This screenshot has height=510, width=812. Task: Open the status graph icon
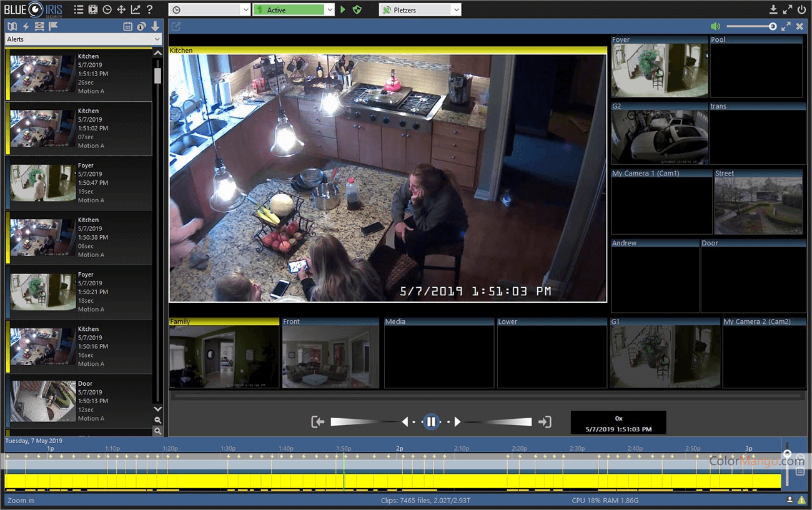(x=135, y=9)
